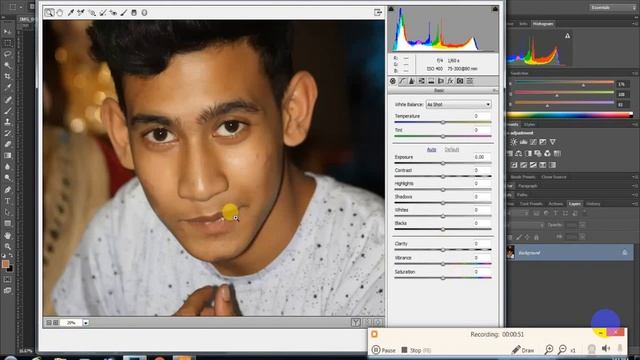This screenshot has height=360, width=640.
Task: Select the Graduated Filter tool
Action: [134, 13]
